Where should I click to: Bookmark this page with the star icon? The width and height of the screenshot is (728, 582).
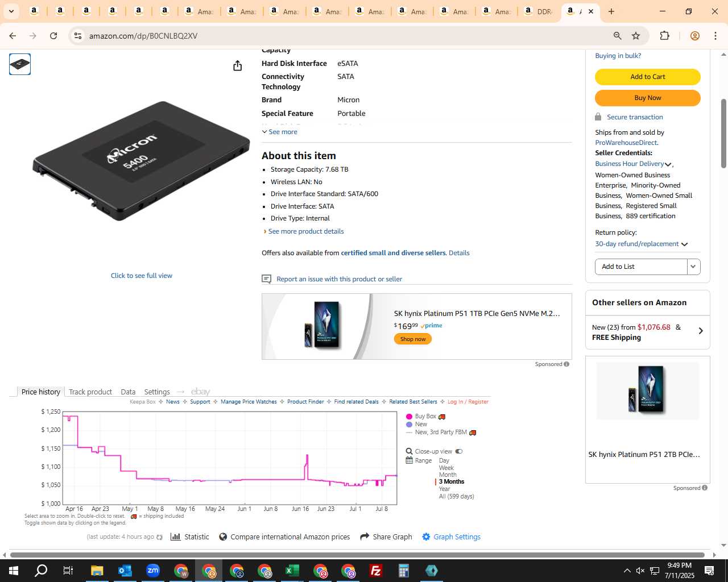(x=636, y=36)
